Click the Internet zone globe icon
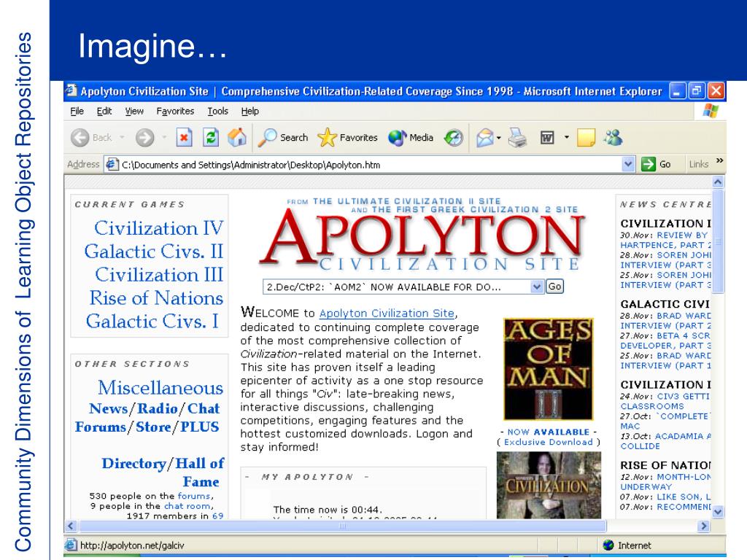This screenshot has width=747, height=560. point(608,545)
